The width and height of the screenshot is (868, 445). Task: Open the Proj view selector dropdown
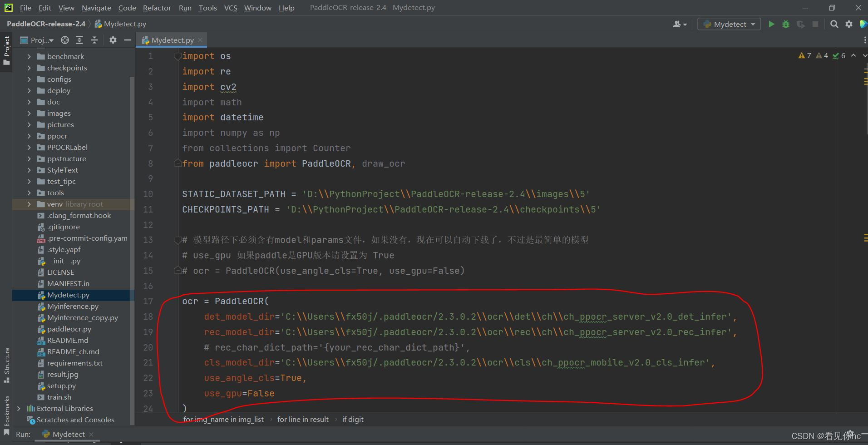[x=37, y=40]
